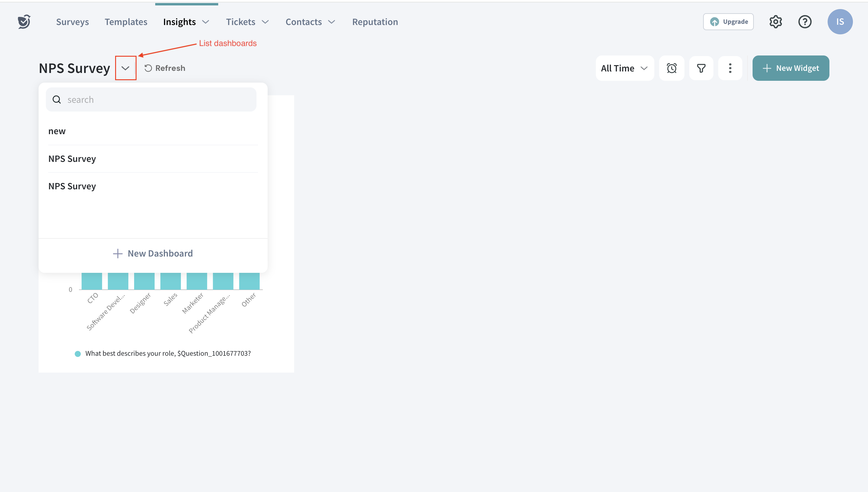Click the SurveySparrow logo icon

pos(24,22)
